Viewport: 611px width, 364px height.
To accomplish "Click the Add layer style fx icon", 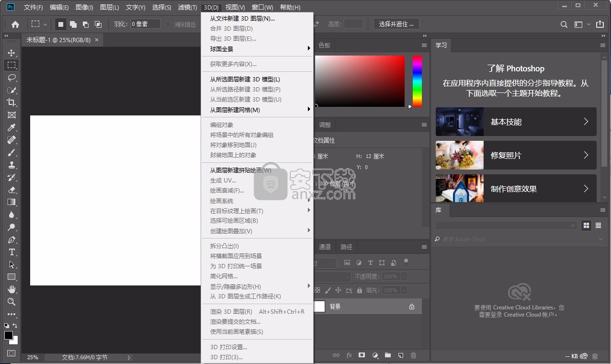I will tap(349, 355).
